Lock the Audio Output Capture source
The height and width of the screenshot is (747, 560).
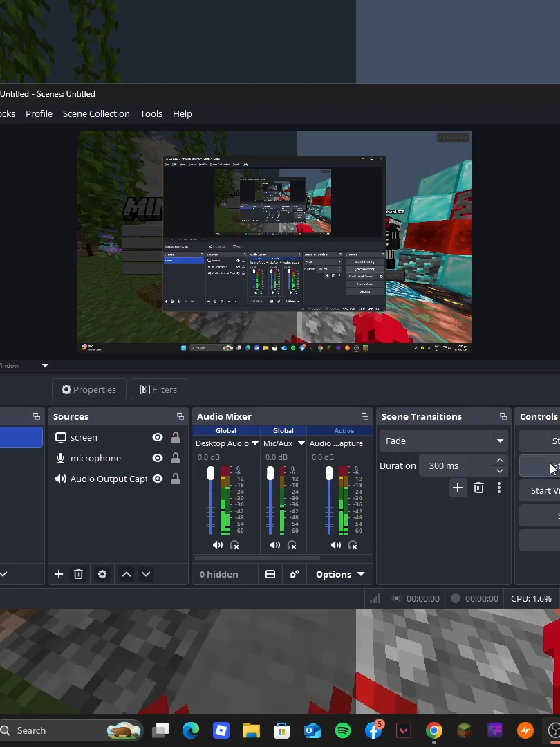175,479
